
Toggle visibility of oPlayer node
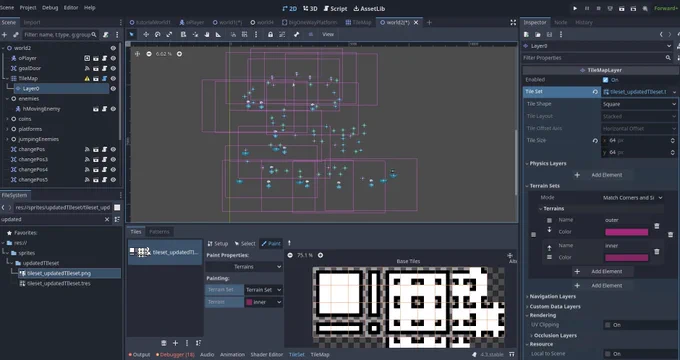click(113, 58)
